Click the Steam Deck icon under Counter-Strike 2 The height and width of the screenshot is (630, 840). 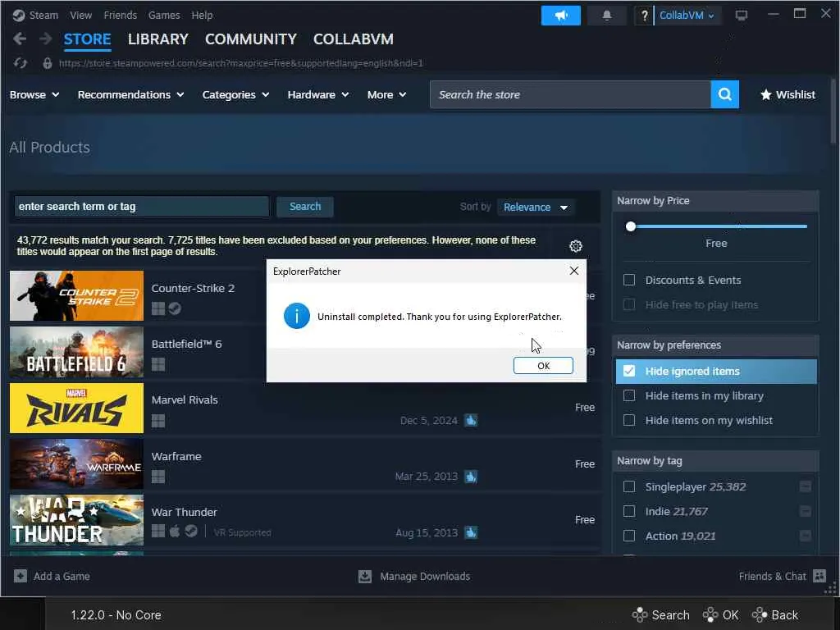pos(175,308)
